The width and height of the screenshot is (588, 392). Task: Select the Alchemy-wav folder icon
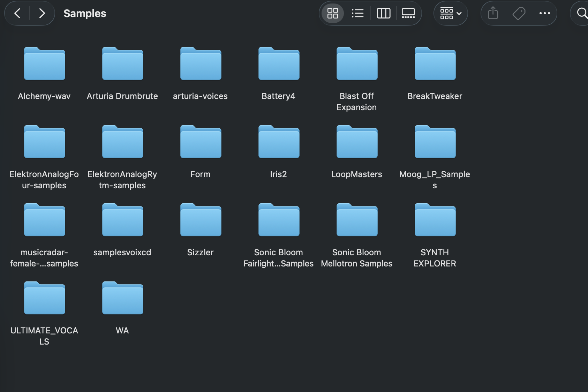click(x=45, y=63)
